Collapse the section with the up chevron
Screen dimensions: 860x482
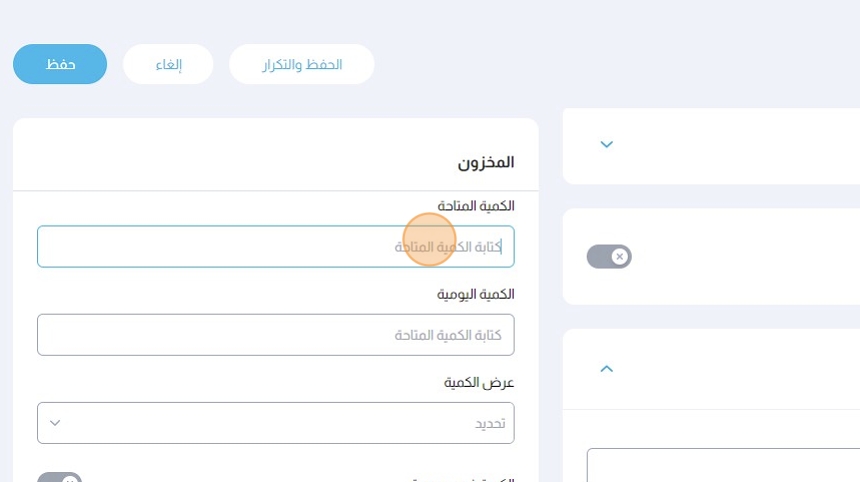pos(606,369)
